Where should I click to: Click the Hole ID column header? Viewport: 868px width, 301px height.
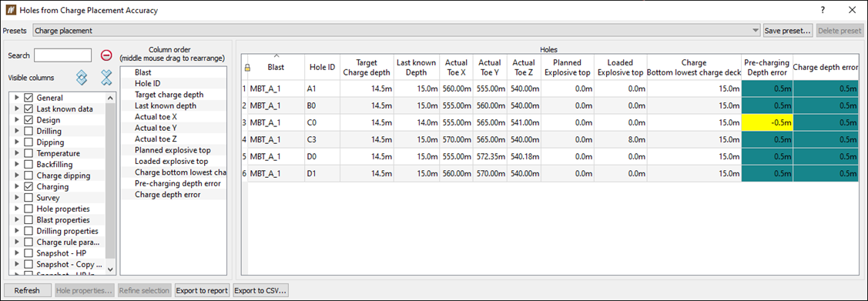[x=322, y=67]
